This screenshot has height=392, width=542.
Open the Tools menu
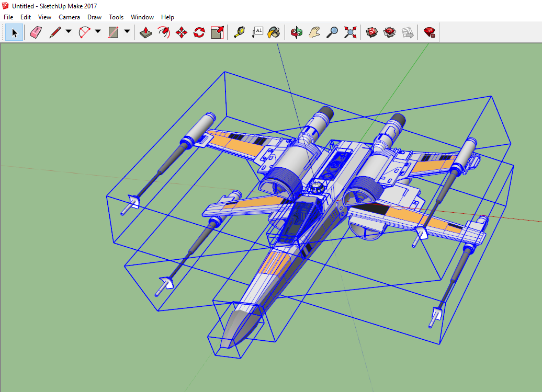(116, 17)
